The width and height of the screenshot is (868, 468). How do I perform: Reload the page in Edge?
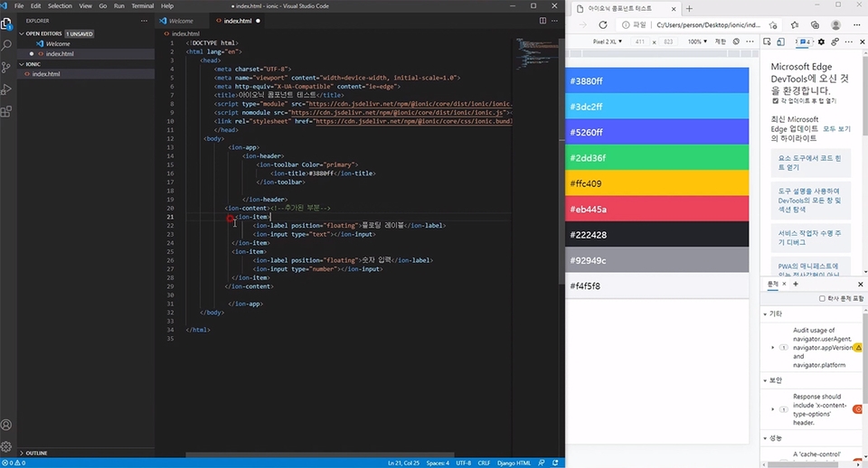[x=603, y=25]
